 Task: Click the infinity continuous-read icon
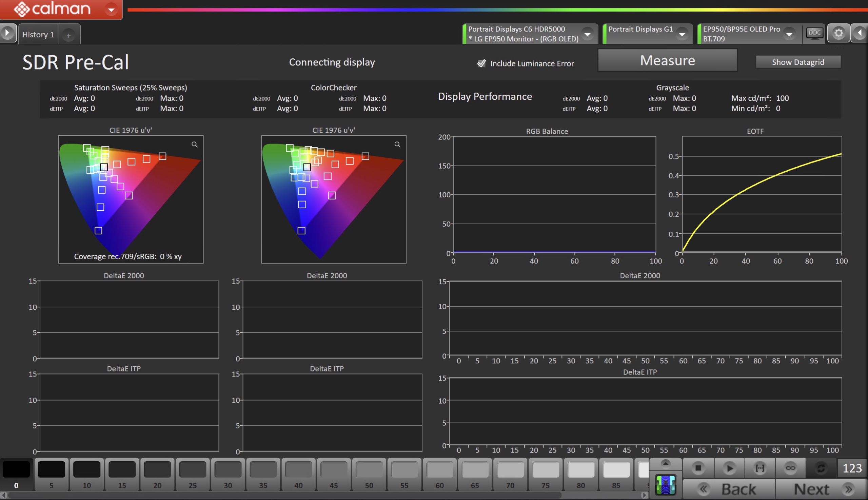(790, 468)
